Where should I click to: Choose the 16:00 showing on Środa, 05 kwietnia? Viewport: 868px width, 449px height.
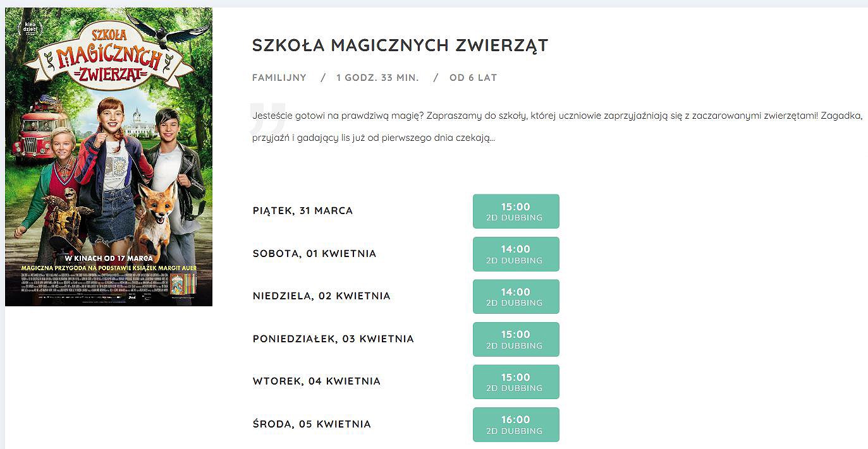point(516,424)
